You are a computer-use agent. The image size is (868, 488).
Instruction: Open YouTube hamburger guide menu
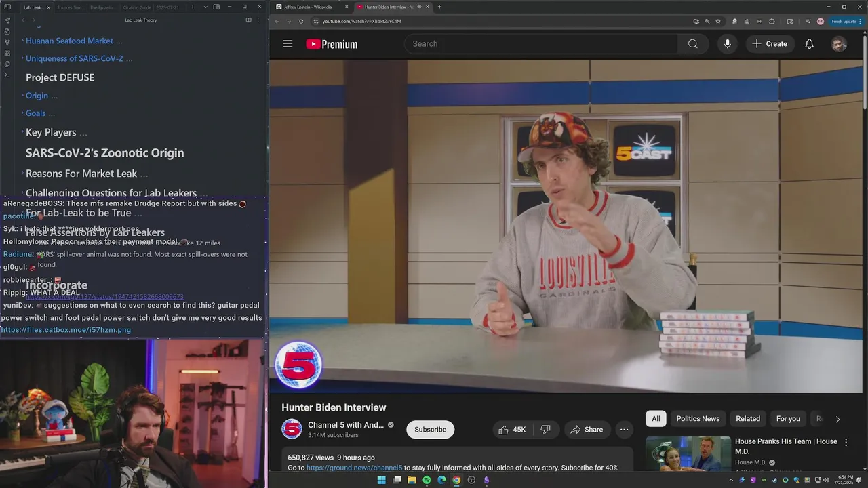tap(288, 44)
